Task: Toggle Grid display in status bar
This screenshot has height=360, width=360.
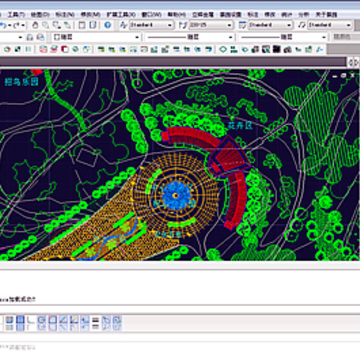Action: (20, 323)
